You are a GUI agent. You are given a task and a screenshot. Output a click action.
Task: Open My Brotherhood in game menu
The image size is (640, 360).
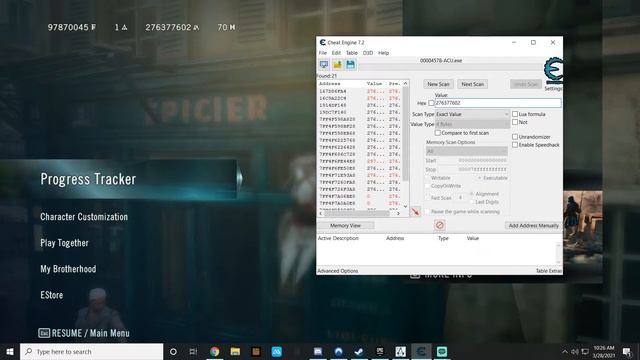tap(68, 269)
